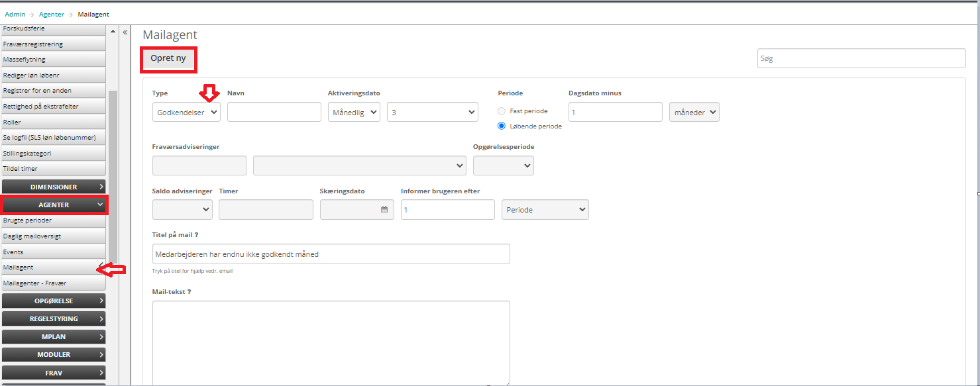Collapse the AGENTER sidebar section

[54, 205]
